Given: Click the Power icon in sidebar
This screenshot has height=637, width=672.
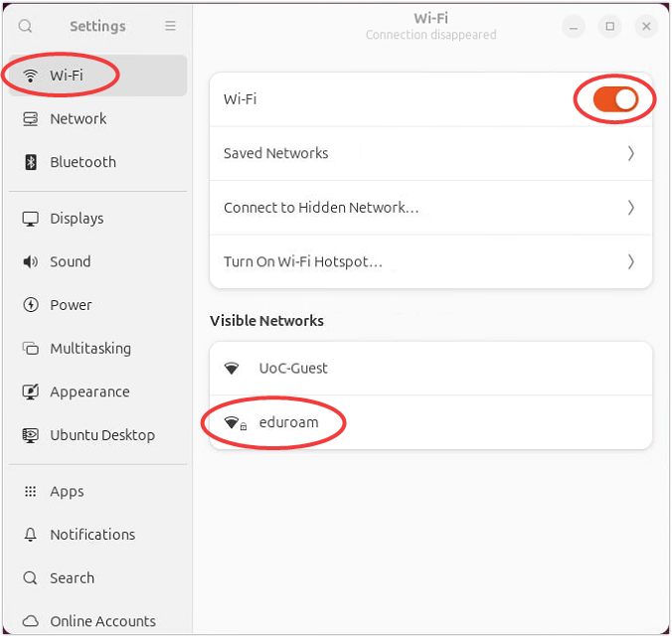Looking at the screenshot, I should tap(31, 305).
